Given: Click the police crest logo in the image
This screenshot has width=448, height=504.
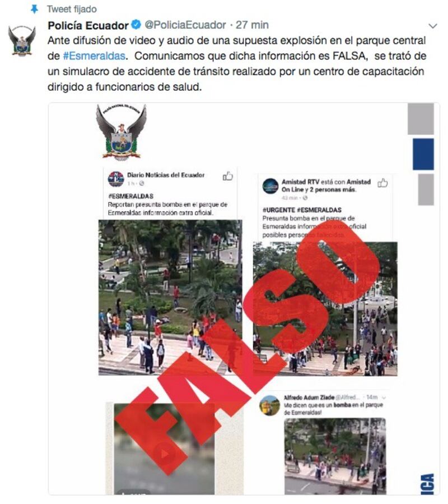Looking at the screenshot, I should tap(121, 132).
